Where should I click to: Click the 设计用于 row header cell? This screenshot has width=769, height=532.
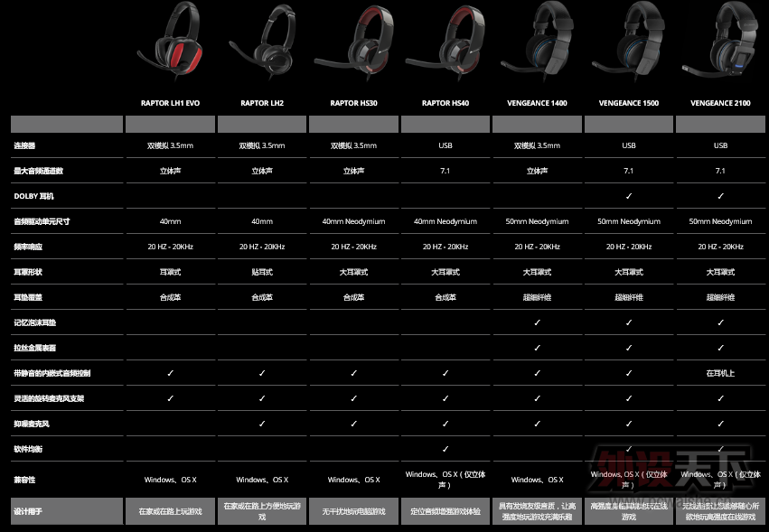click(x=66, y=511)
